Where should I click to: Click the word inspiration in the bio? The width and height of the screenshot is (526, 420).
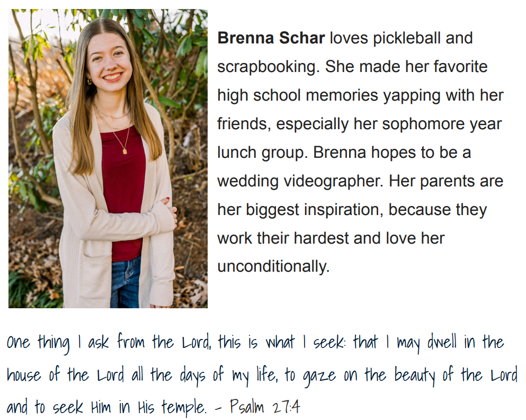click(343, 210)
